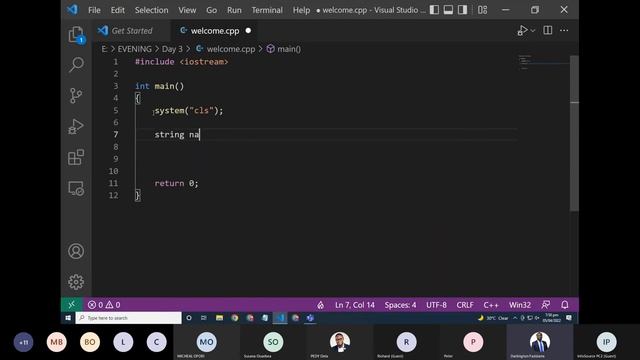Click on the return 0; line
This screenshot has width=640, height=360.
tap(176, 183)
